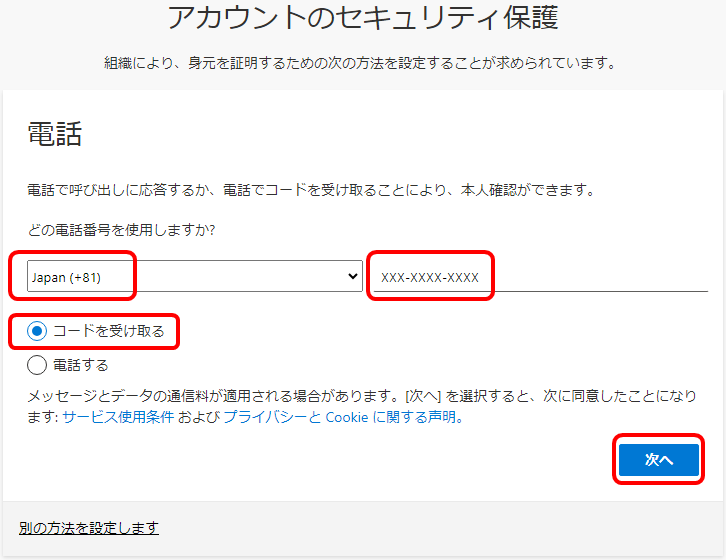
Task: Click the phone number input field
Action: point(541,277)
